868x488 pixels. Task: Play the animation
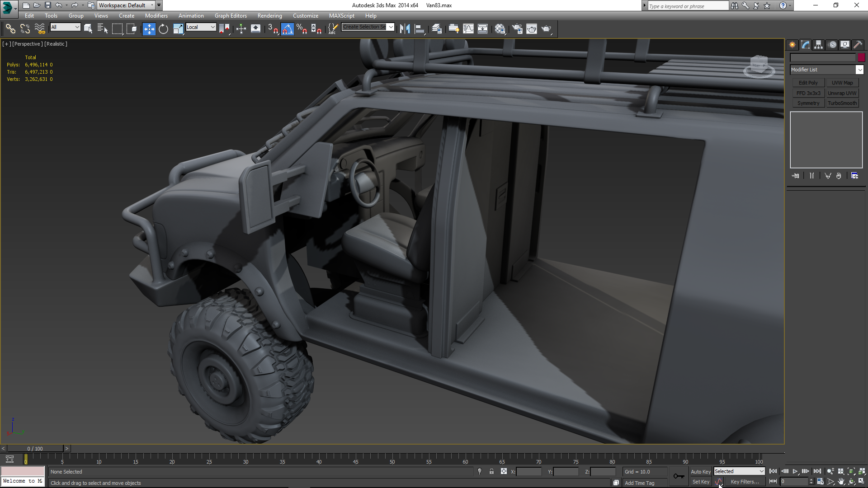point(795,471)
